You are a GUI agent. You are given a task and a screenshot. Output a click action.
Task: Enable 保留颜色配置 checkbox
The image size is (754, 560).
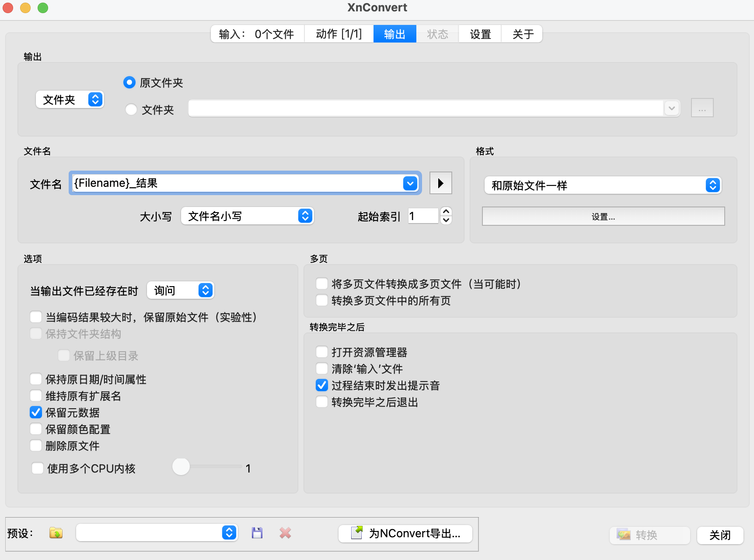tap(36, 429)
